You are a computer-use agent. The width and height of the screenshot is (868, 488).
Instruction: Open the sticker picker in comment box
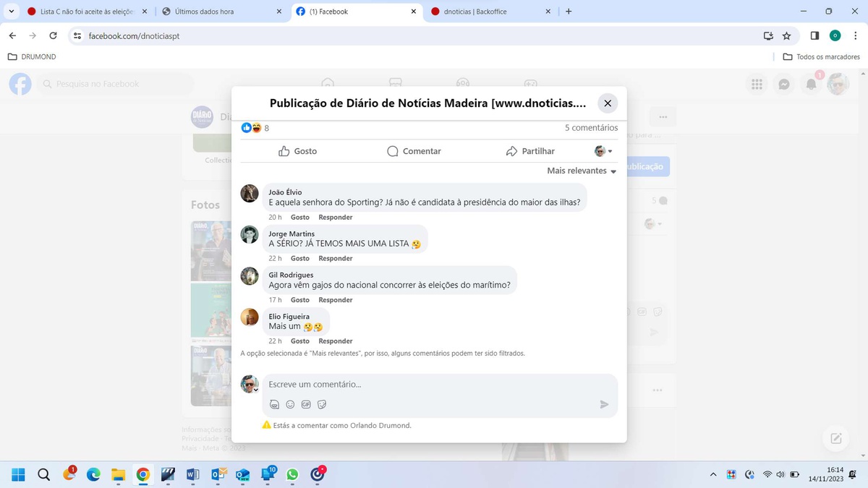click(x=322, y=405)
